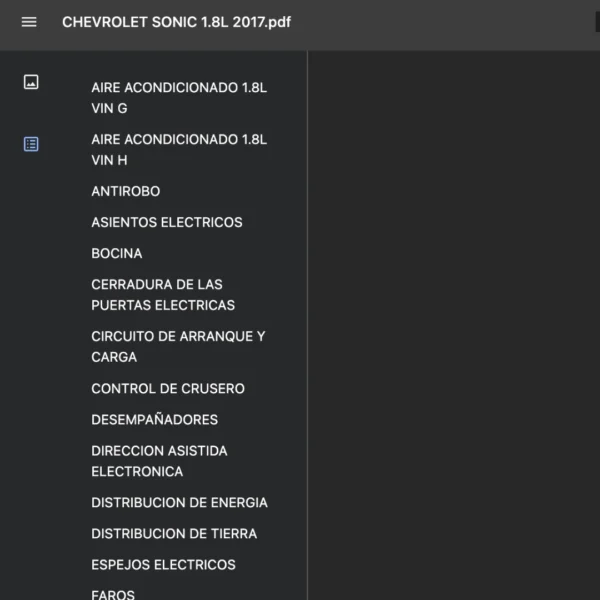The height and width of the screenshot is (600, 600).
Task: Open AIRE ACONDICIONADO 1.8L VIN G bookmark
Action: pyautogui.click(x=179, y=98)
